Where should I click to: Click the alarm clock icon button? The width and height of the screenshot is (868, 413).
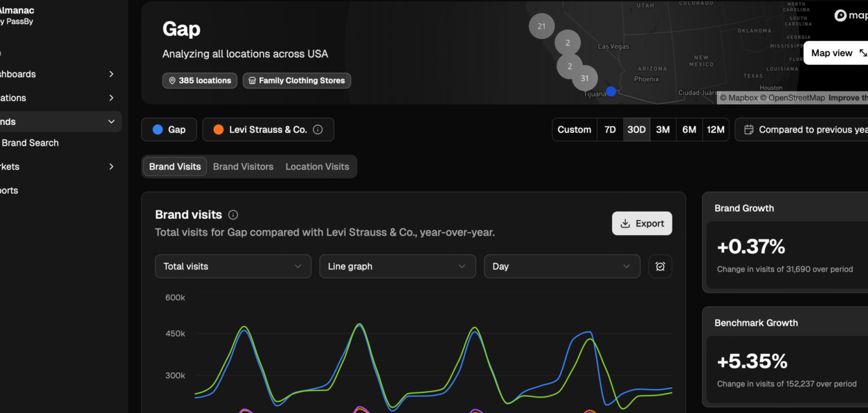pos(660,266)
